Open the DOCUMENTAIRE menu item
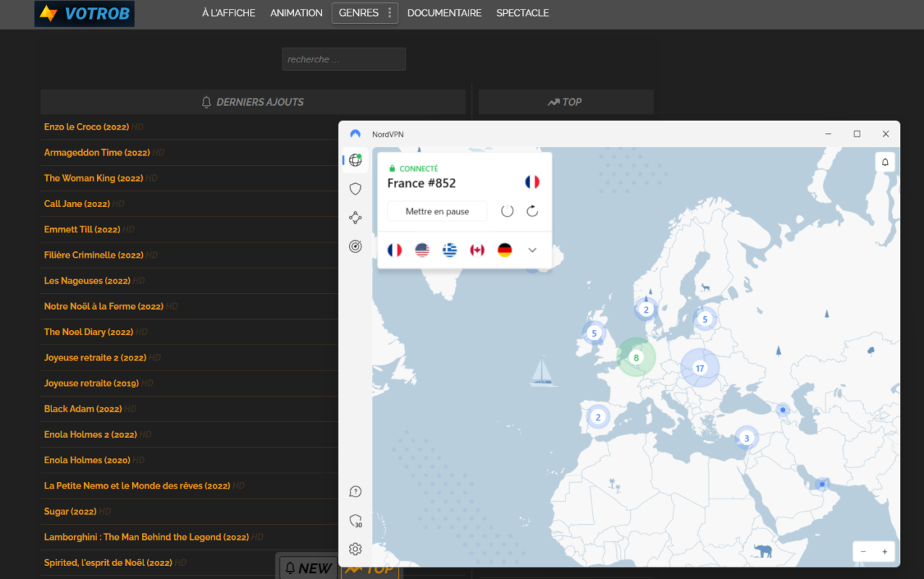924x579 pixels. click(x=445, y=13)
